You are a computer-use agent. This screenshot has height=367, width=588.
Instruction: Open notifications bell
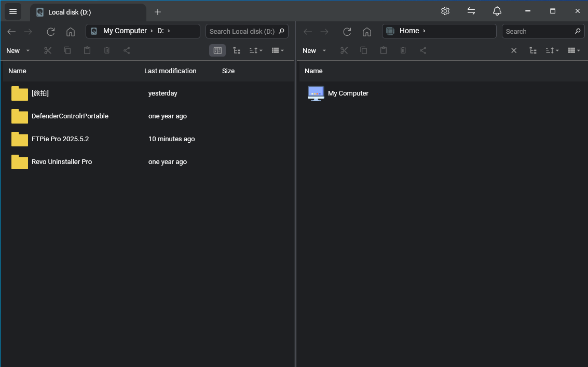497,11
